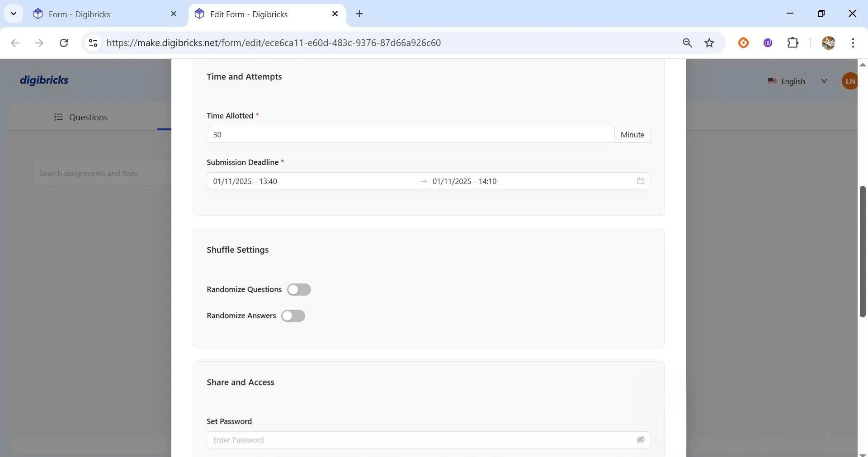Reload the page

(64, 43)
